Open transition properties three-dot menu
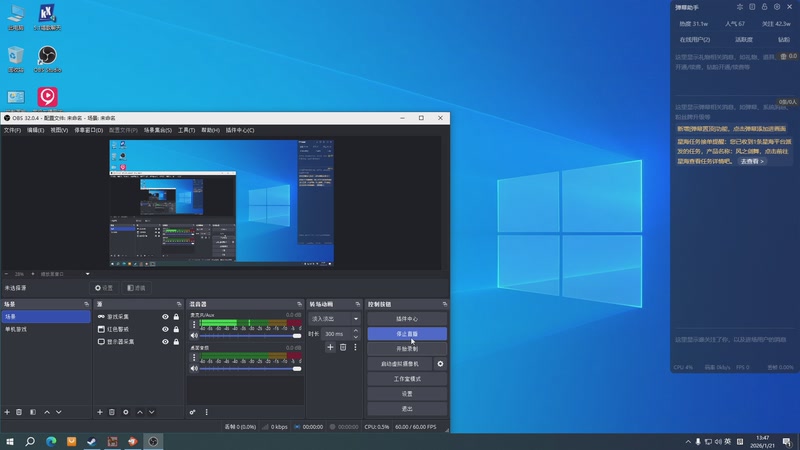This screenshot has width=800, height=450. tap(356, 347)
